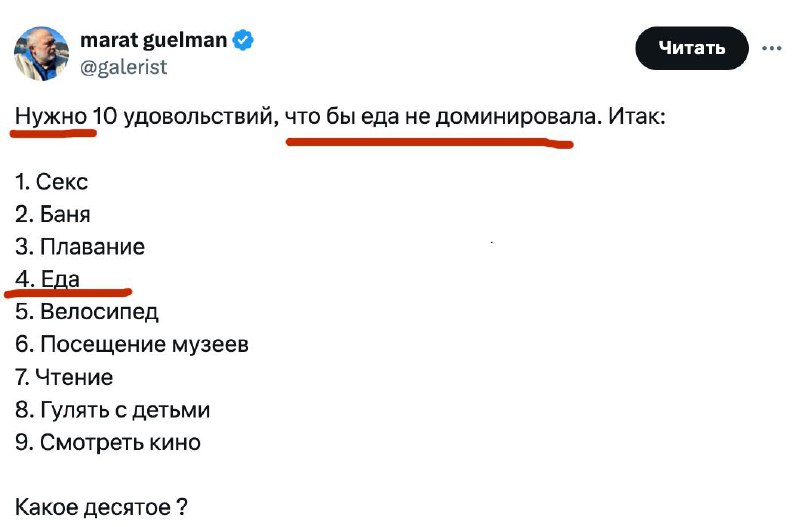Click the word Нужно in the tweet
The image size is (800, 527).
click(x=51, y=117)
